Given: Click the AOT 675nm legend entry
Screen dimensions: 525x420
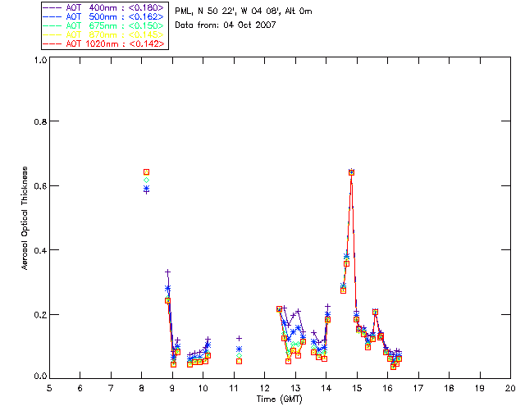Looking at the screenshot, I should point(104,25).
